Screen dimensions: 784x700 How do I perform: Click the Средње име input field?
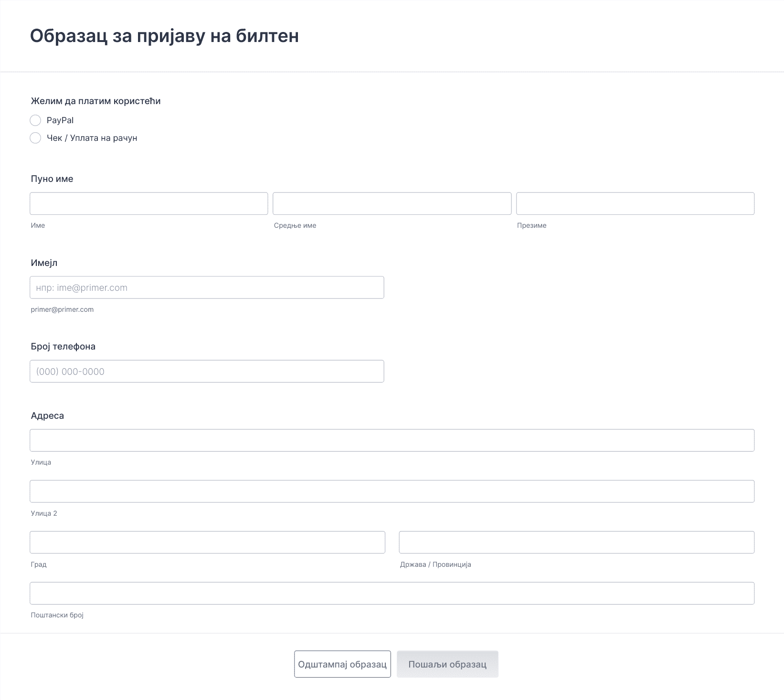pyautogui.click(x=392, y=203)
